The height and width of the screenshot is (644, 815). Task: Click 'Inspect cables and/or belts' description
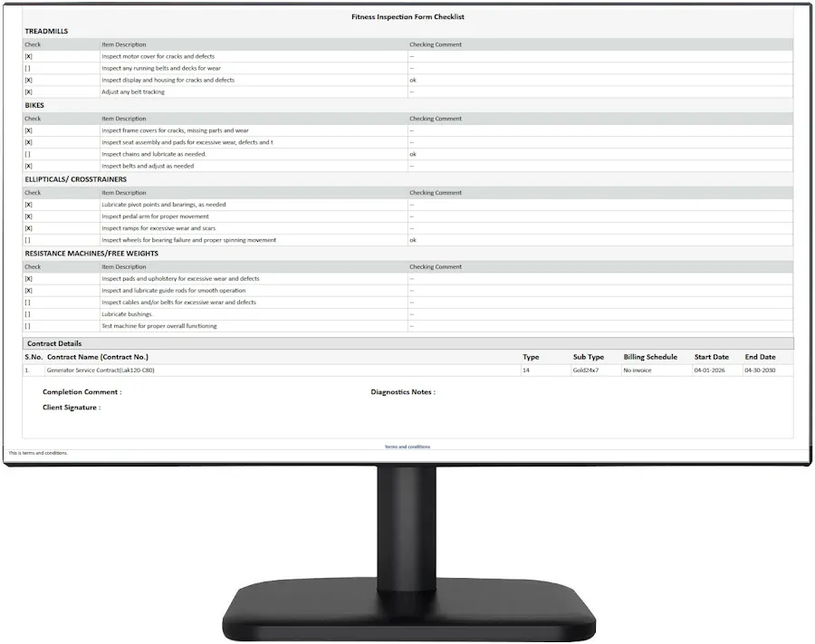point(178,303)
